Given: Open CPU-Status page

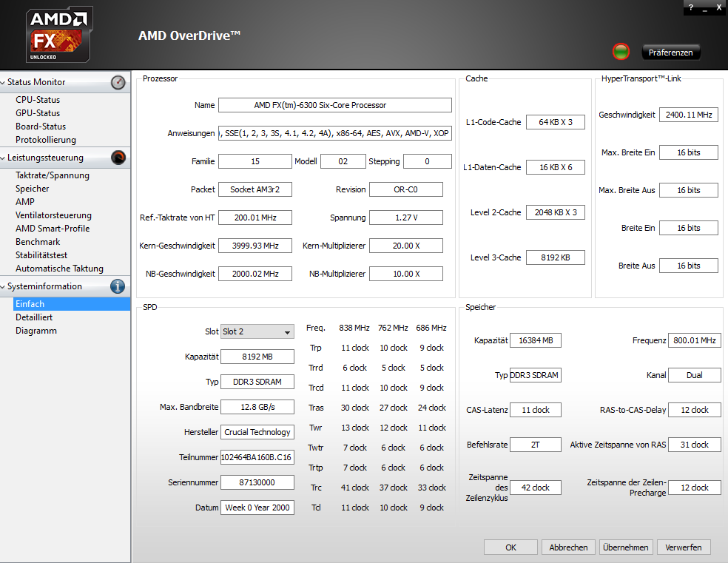Looking at the screenshot, I should (38, 100).
